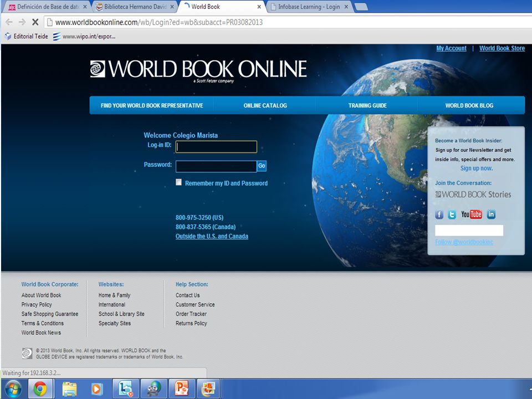532x399 pixels.
Task: Open the LinkedIn icon in sidebar
Action: click(491, 214)
